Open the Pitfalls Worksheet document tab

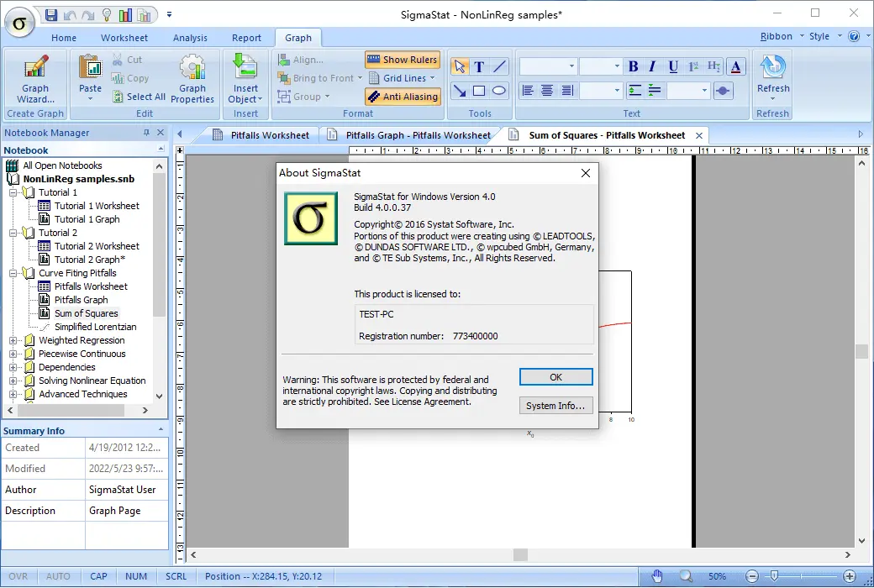[261, 135]
